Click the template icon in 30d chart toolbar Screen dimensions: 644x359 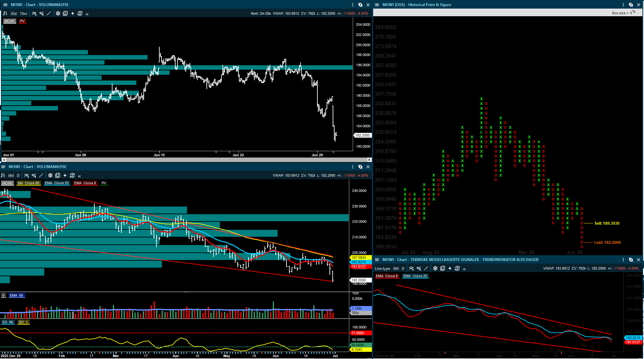pyautogui.click(x=65, y=13)
